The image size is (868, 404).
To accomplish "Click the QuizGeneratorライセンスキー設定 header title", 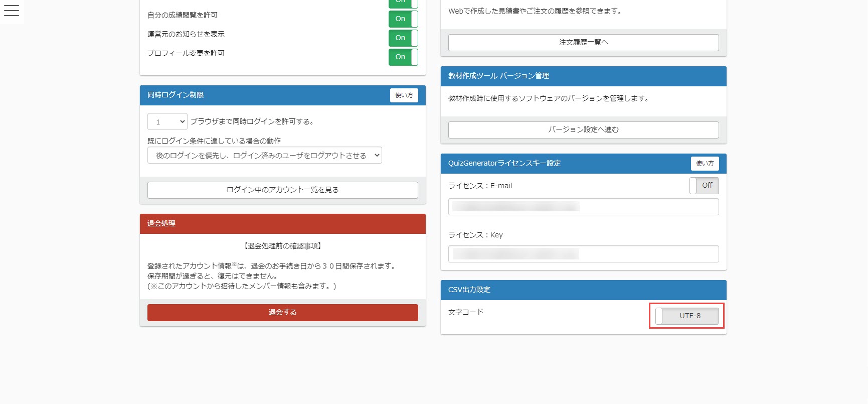I will click(x=504, y=164).
